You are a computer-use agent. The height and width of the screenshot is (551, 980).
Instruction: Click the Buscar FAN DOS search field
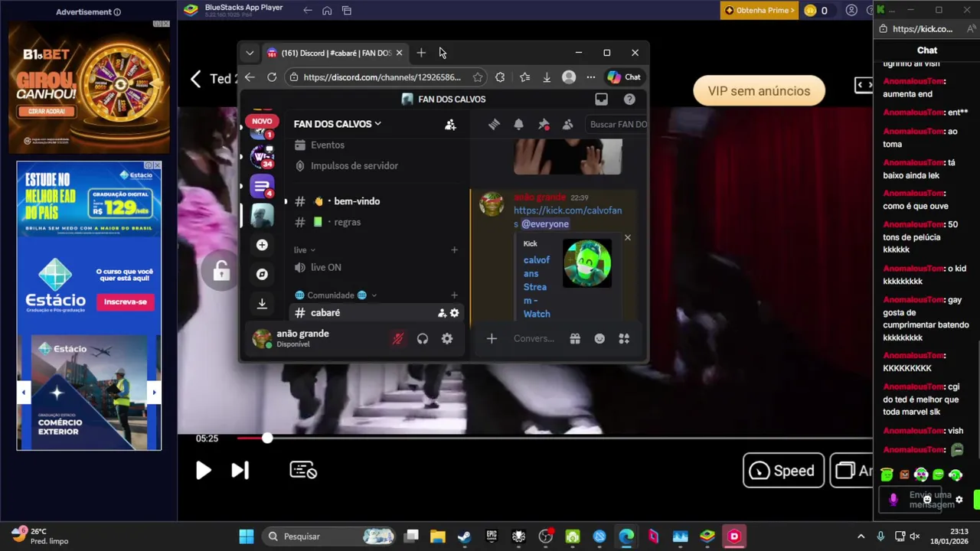point(617,124)
